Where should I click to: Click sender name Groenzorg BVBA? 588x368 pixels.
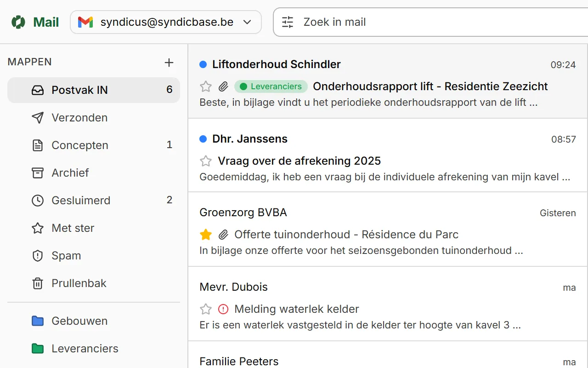(243, 213)
